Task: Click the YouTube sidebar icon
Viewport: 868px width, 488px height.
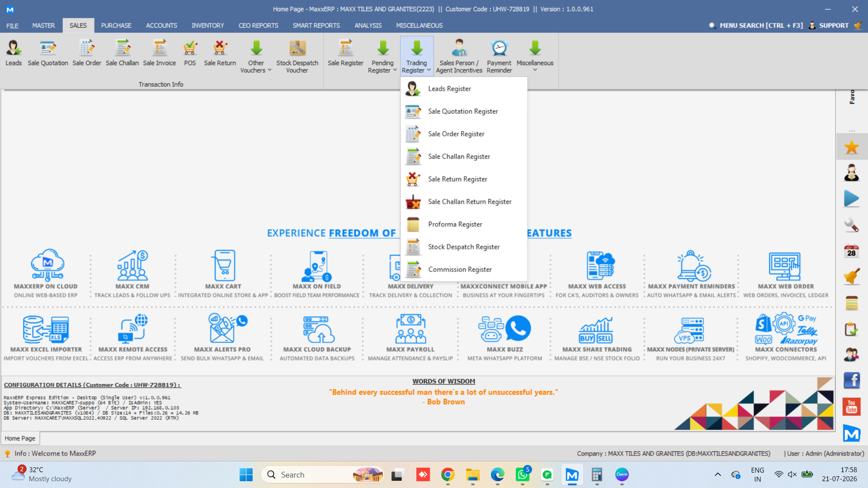Action: click(851, 407)
